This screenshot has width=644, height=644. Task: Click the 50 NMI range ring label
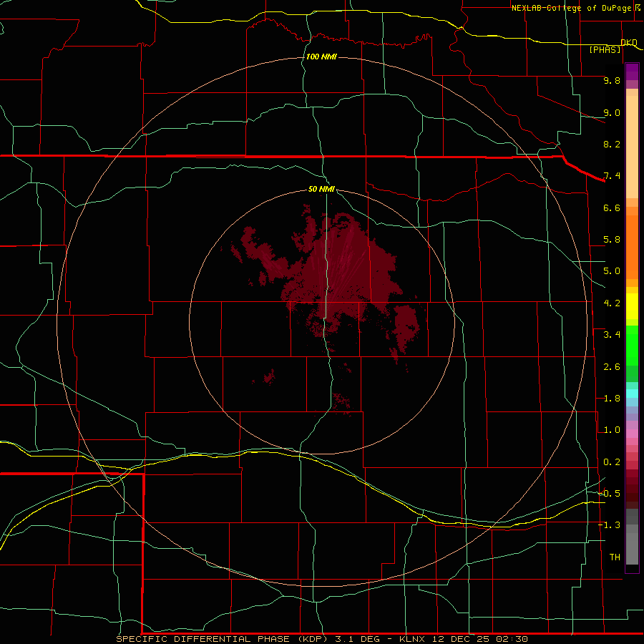click(321, 189)
